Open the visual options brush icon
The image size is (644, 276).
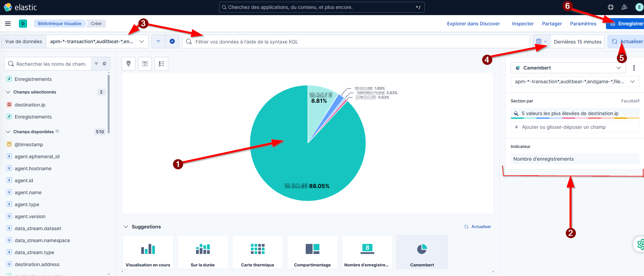pos(129,64)
